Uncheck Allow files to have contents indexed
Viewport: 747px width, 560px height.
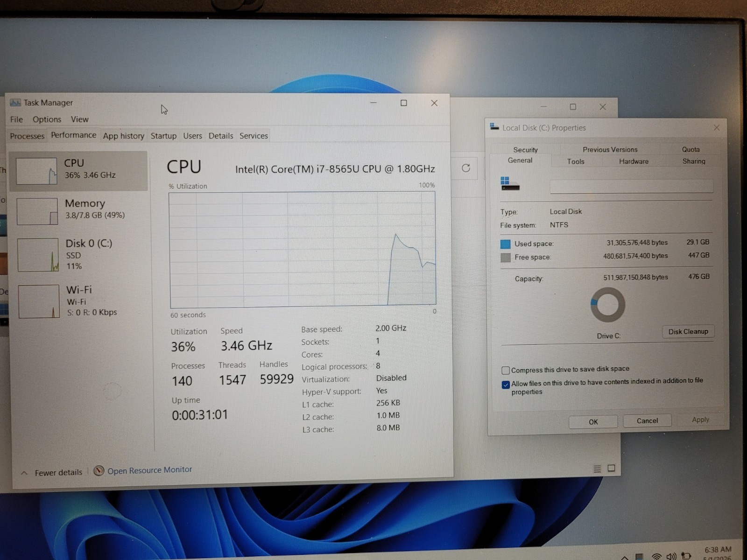point(506,385)
